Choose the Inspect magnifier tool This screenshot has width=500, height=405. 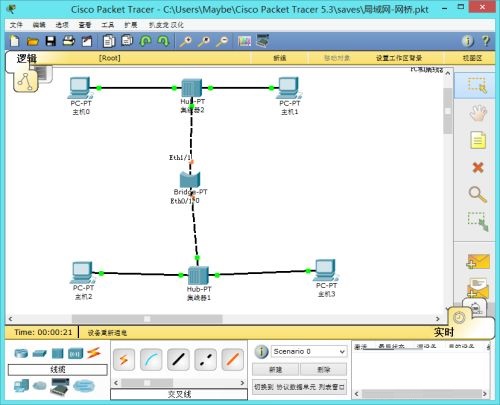[x=478, y=194]
